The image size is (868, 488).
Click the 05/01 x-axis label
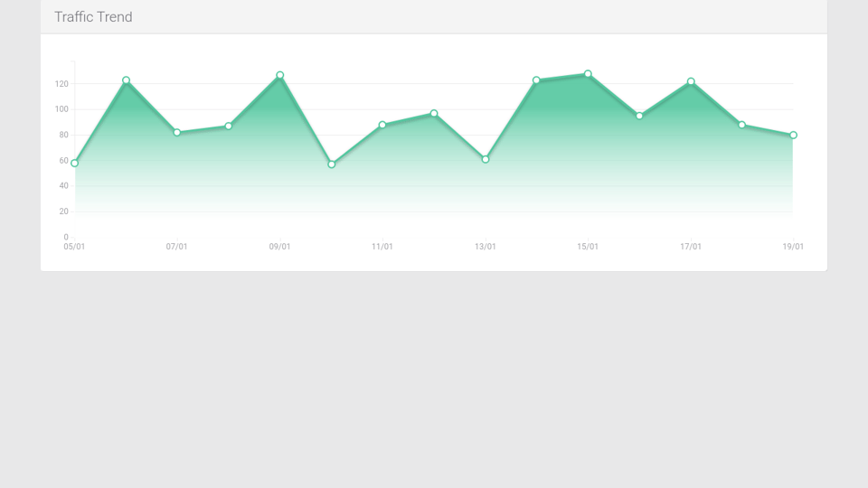pyautogui.click(x=74, y=247)
